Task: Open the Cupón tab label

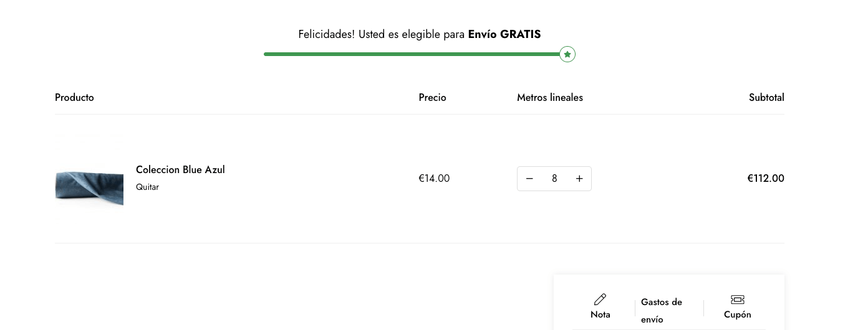Action: 738,314
